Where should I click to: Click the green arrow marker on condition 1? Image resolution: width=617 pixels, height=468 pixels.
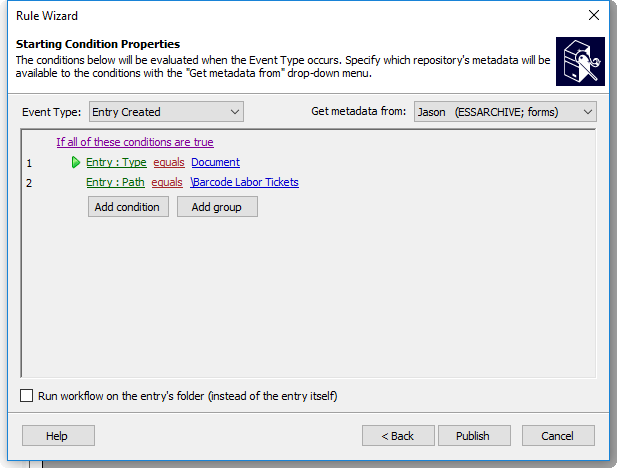point(76,162)
